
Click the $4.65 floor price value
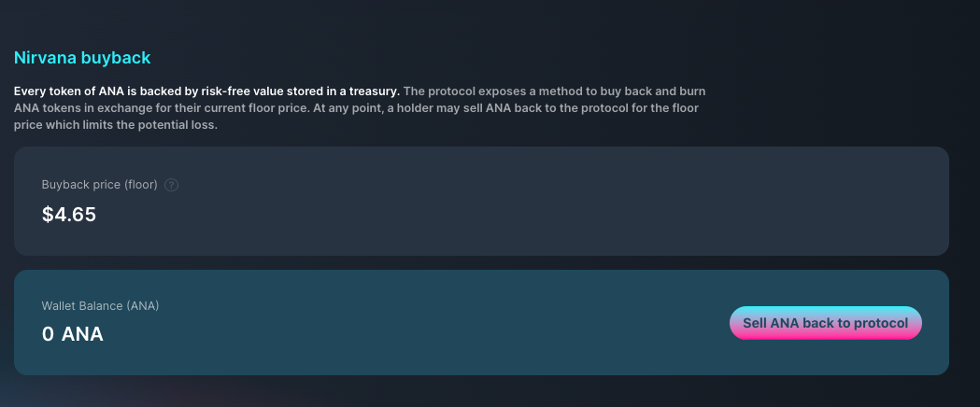click(x=69, y=215)
